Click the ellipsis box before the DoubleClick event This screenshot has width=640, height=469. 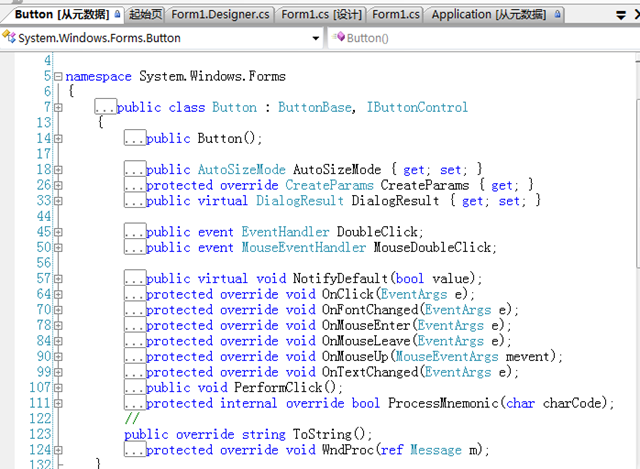point(135,232)
